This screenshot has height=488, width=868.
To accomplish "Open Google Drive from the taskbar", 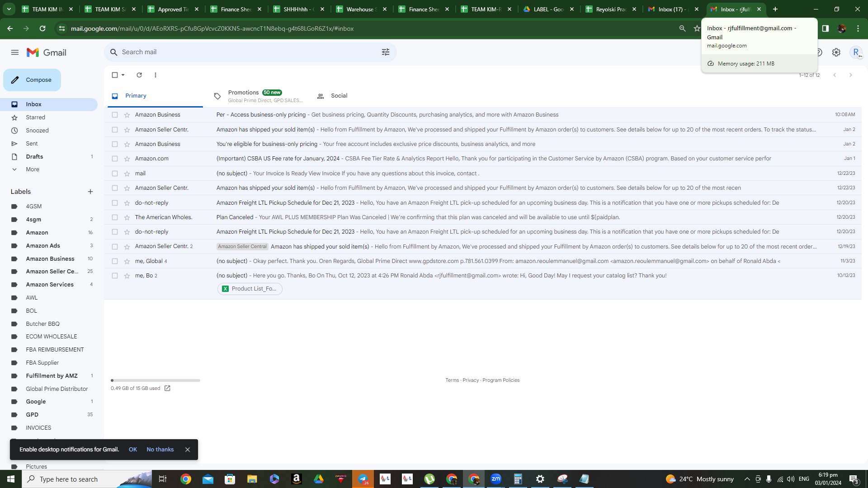I will (319, 479).
